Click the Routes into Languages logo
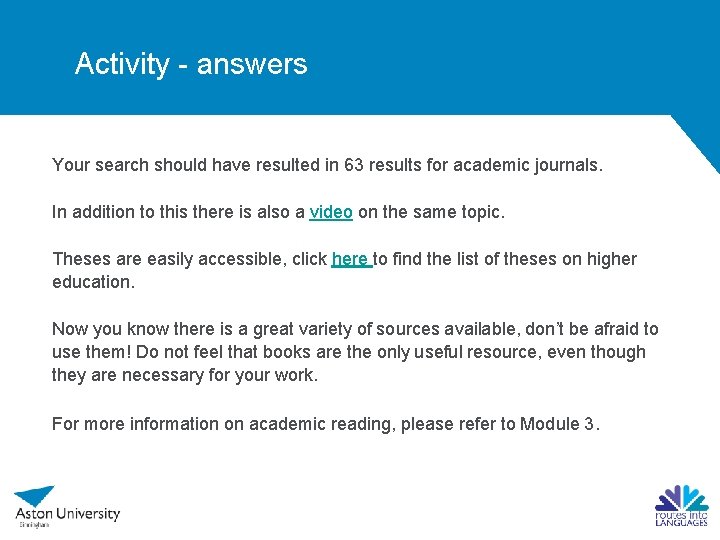 [681, 506]
